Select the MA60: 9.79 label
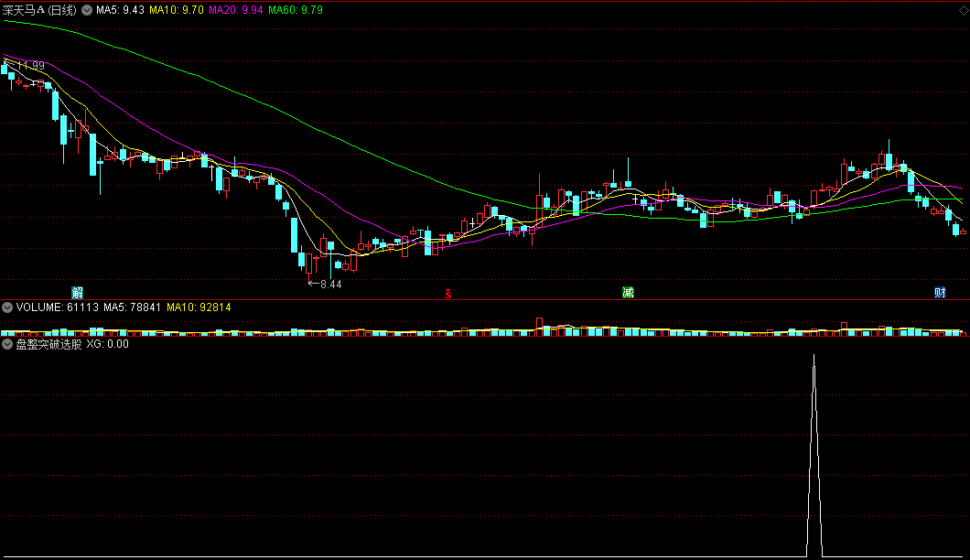 pos(295,10)
